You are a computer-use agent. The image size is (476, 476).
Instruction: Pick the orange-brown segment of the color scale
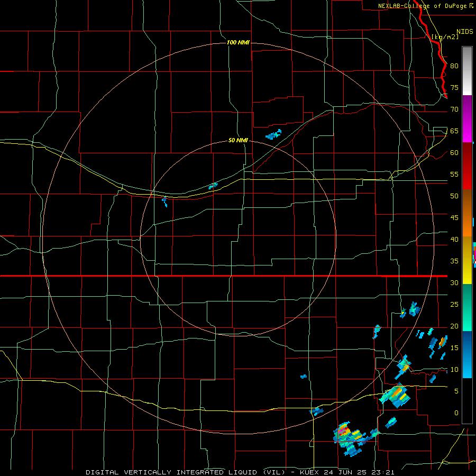point(467,213)
